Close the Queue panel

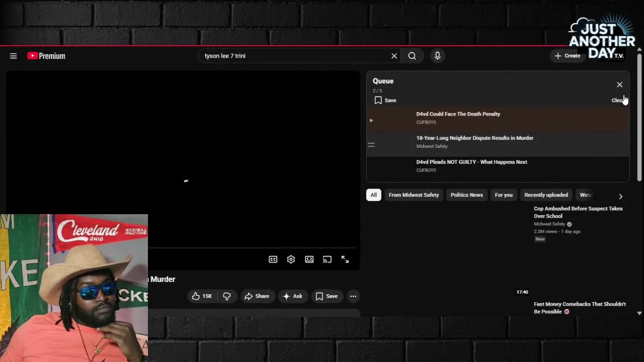click(x=619, y=84)
